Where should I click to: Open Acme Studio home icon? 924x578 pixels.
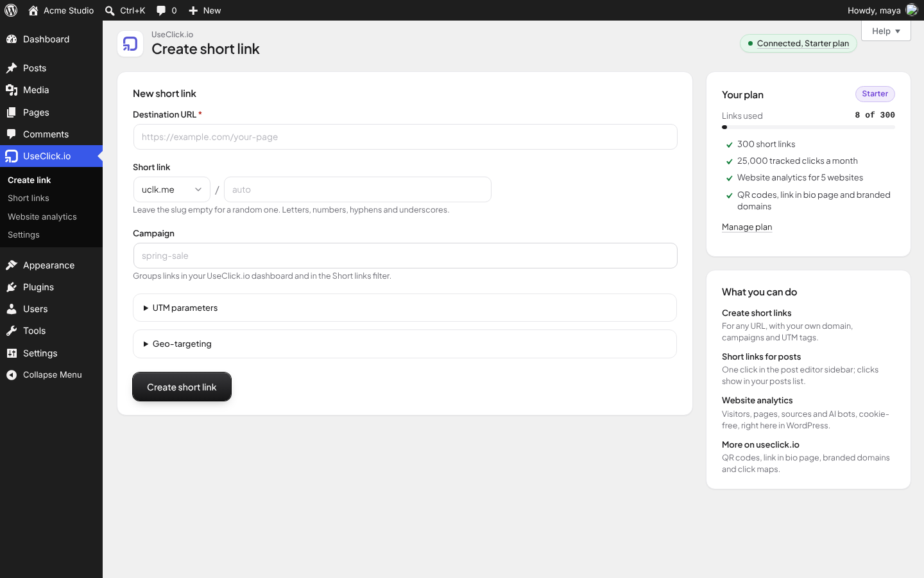pyautogui.click(x=33, y=10)
